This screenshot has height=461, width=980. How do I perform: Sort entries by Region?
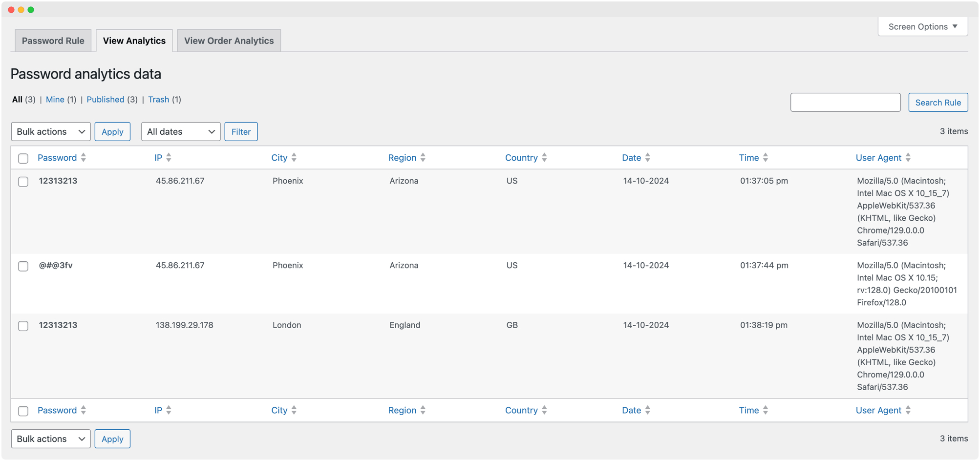(403, 157)
